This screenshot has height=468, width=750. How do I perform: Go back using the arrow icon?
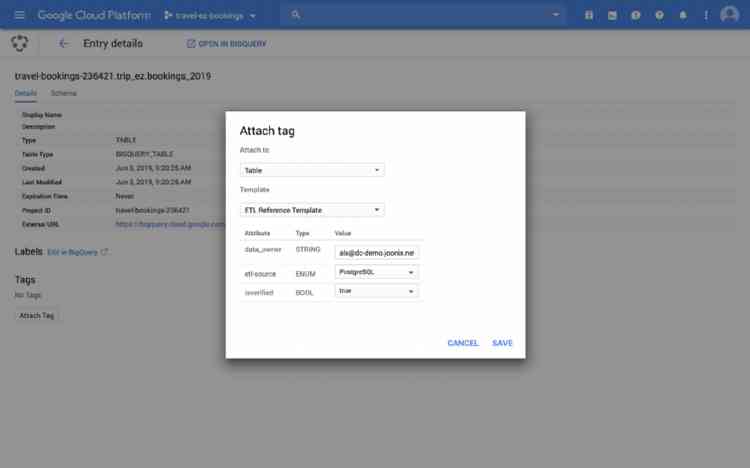coord(63,44)
